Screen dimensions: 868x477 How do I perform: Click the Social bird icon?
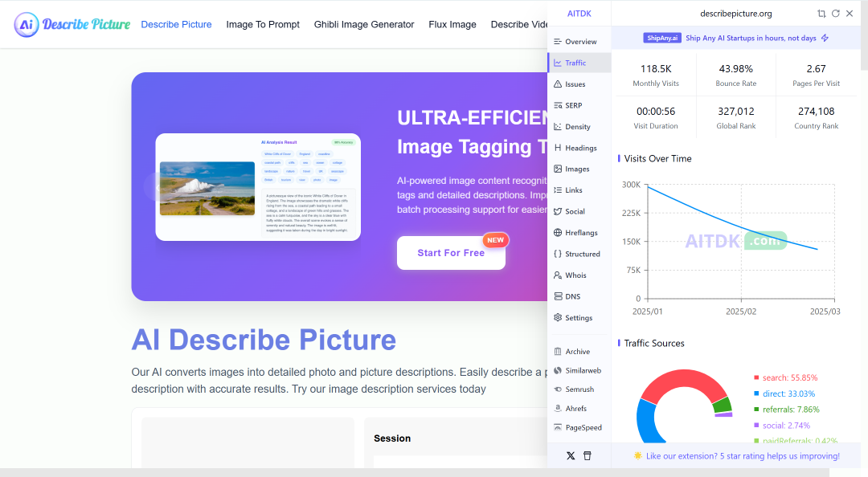tap(558, 211)
